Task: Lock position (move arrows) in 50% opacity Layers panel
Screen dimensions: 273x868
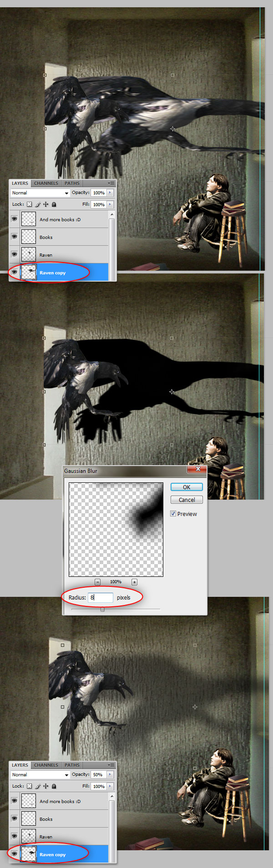Action: [46, 786]
